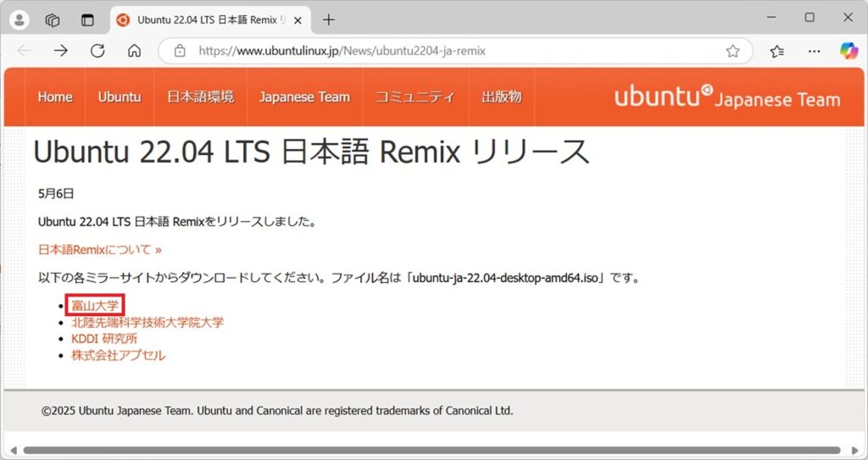Reload the page with refresh icon

[98, 51]
